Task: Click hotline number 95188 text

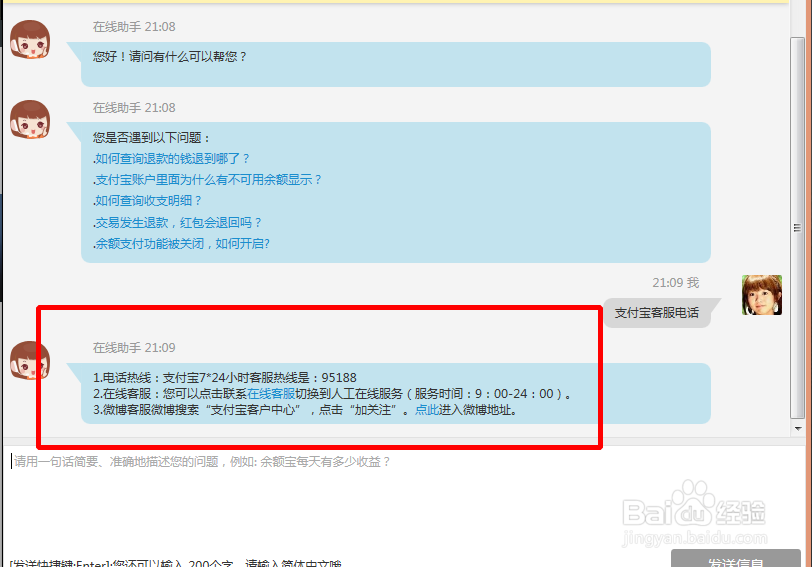Action: (339, 377)
